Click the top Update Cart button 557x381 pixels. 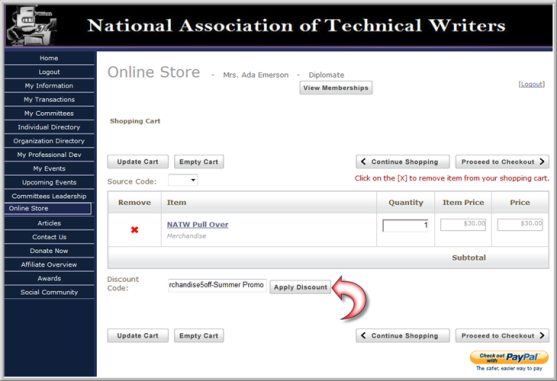click(138, 162)
